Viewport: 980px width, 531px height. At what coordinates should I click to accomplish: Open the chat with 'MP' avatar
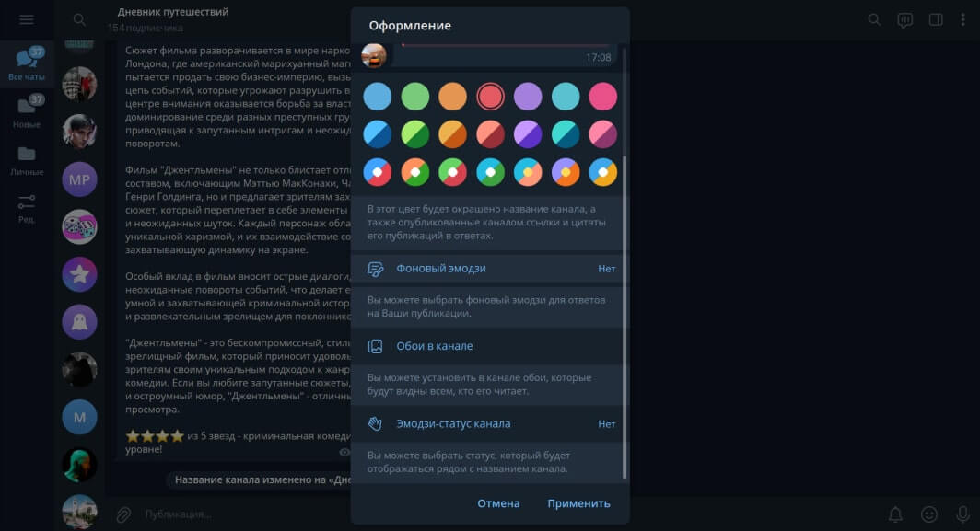[79, 179]
